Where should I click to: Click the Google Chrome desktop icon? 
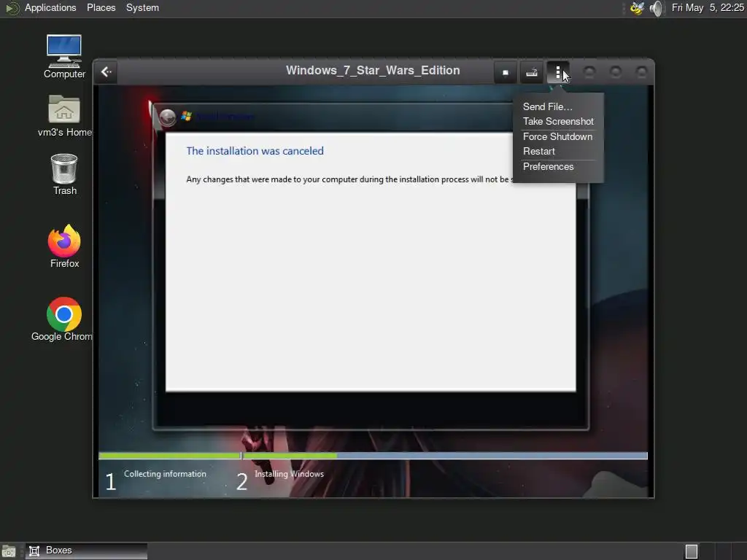point(63,319)
